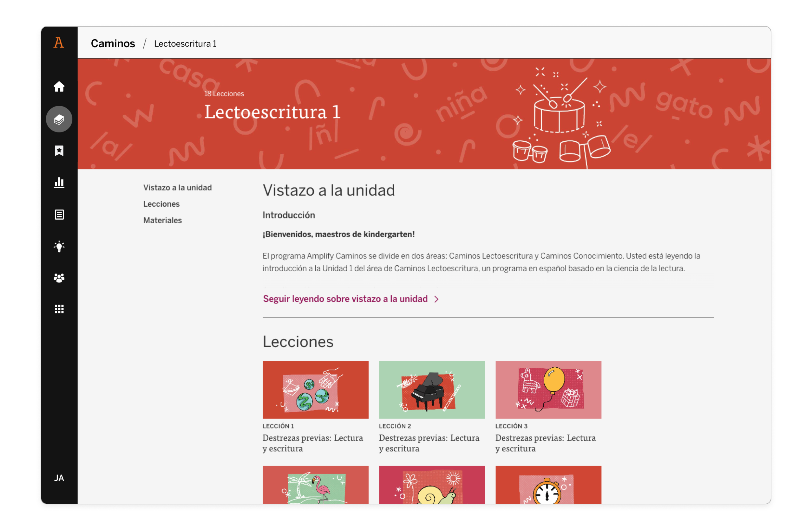Viewport: 812px width, 530px height.
Task: Click Seguir leyendo sobre vistazo a la unidad
Action: 345,299
